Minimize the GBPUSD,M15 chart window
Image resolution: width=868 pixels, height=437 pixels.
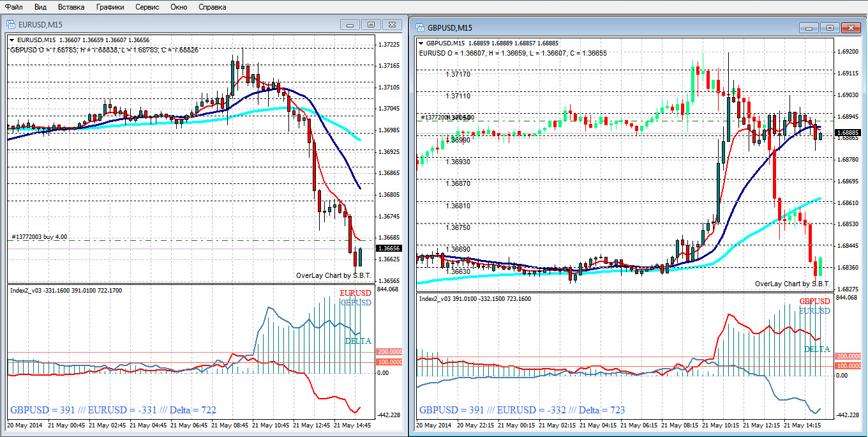coord(809,27)
